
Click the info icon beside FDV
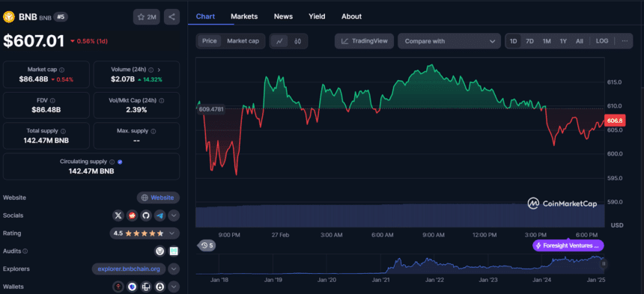52,100
